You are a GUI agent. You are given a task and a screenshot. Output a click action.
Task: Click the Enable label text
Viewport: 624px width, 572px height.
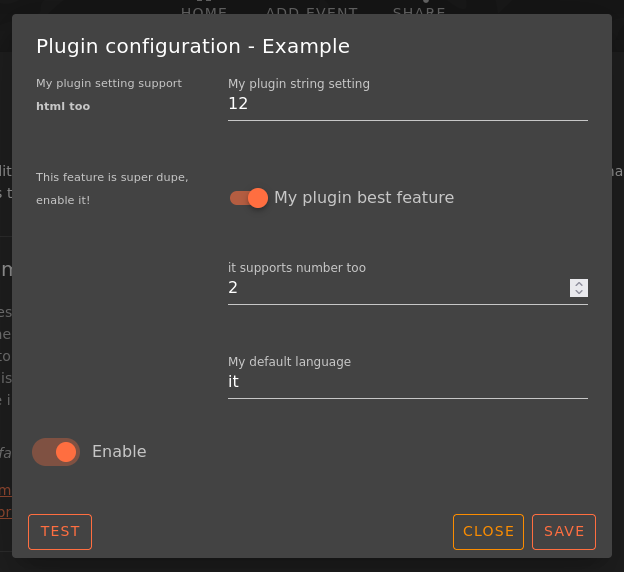(119, 452)
